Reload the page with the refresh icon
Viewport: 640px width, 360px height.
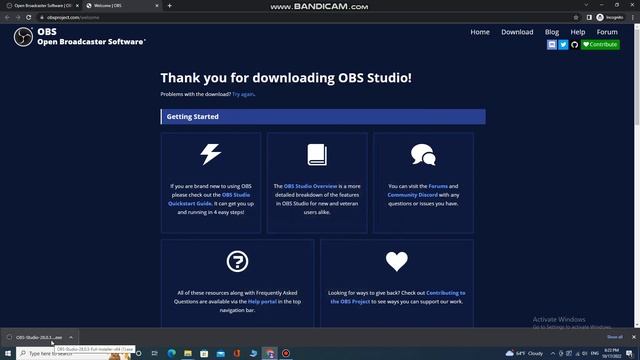(29, 18)
